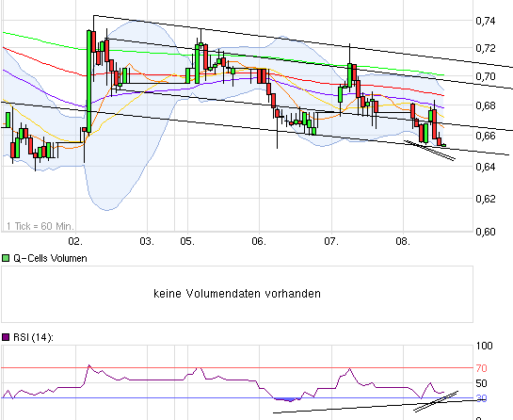Image resolution: width=513 pixels, height=420 pixels.
Task: Click the 0,66 price axis label
Action: 486,136
